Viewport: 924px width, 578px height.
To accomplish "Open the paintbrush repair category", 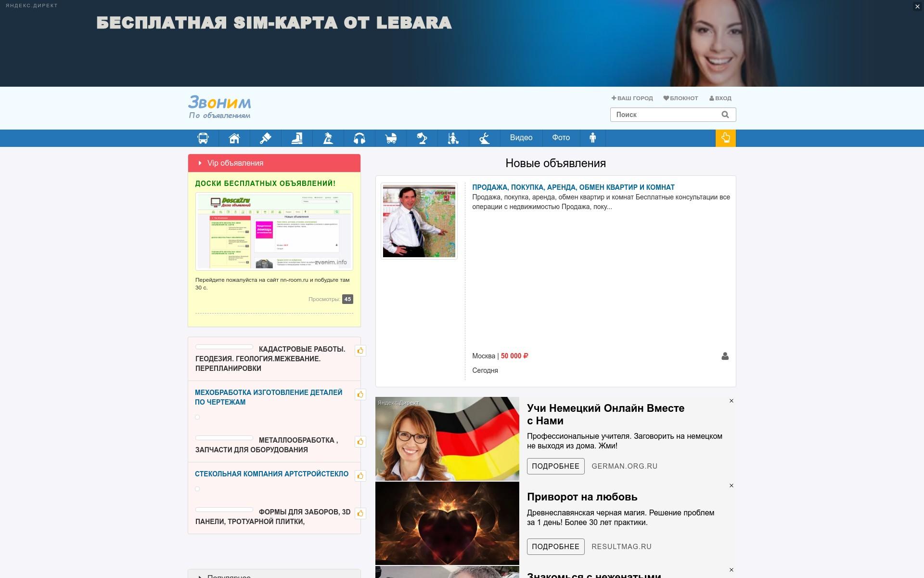I will 266,138.
